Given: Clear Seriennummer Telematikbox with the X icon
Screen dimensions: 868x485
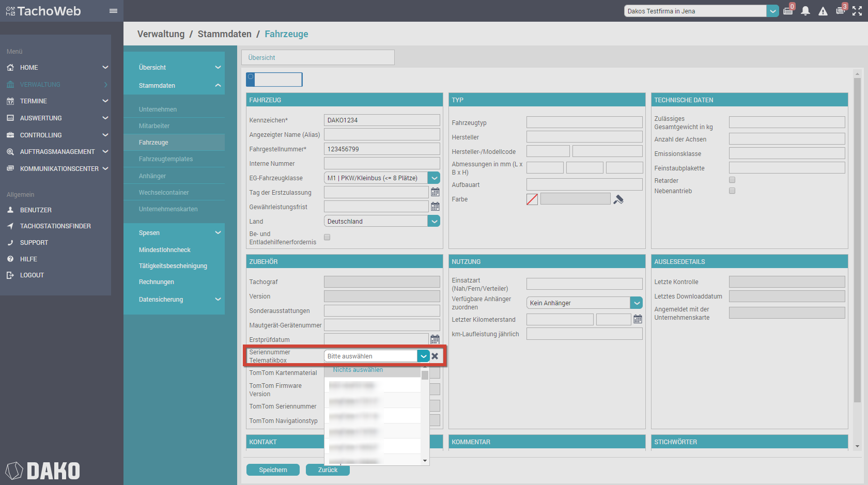Looking at the screenshot, I should pos(435,356).
